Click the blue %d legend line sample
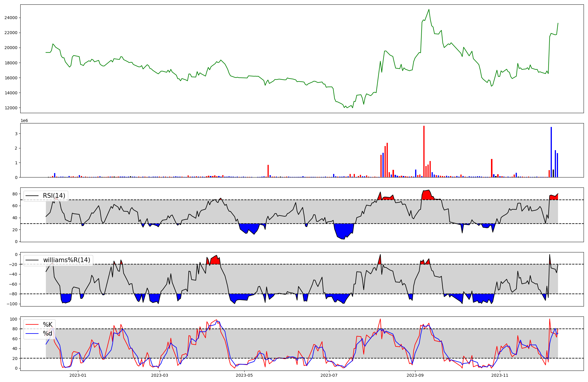The image size is (588, 382). click(x=32, y=334)
